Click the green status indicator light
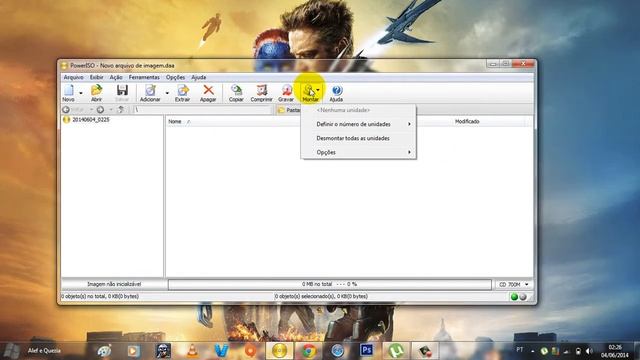The height and width of the screenshot is (360, 640). (x=514, y=297)
